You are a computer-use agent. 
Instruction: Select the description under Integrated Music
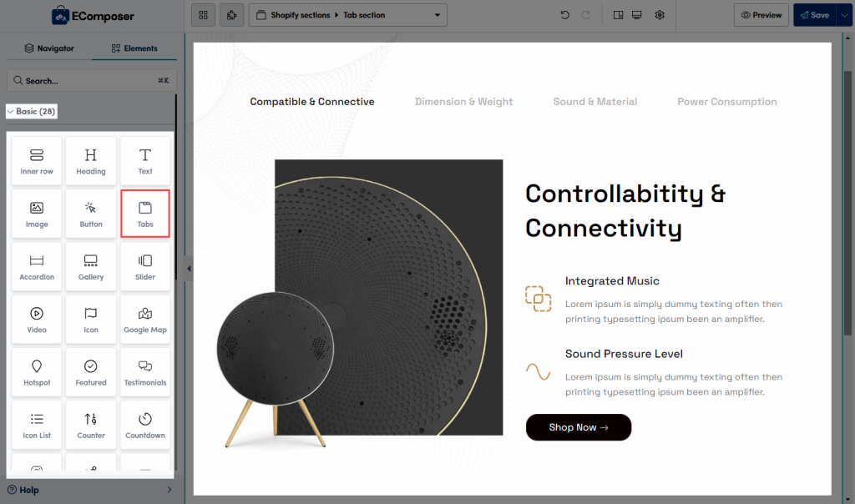674,312
